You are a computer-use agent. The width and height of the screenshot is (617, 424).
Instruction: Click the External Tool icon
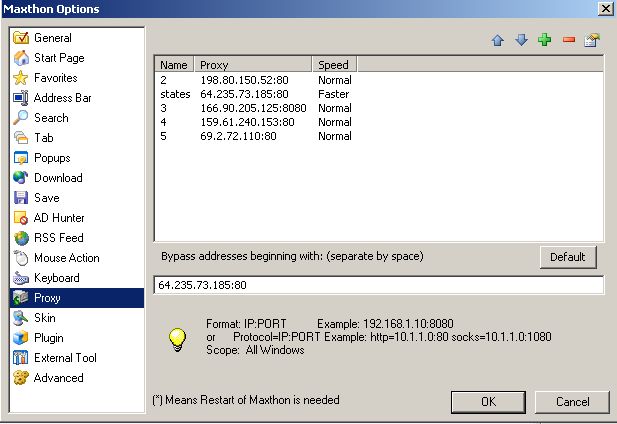pyautogui.click(x=21, y=358)
